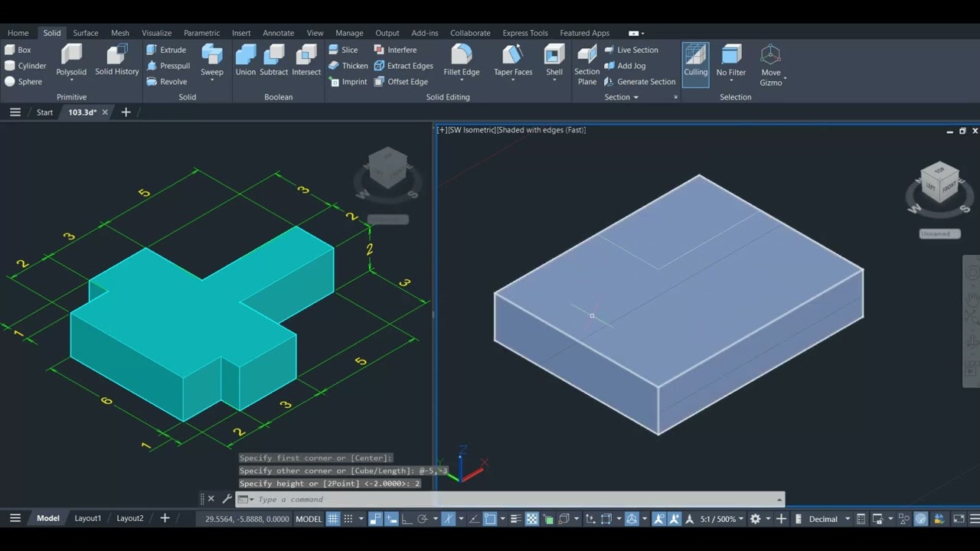Screen dimensions: 980x551
Task: Toggle snap mode dotted grid icon
Action: (348, 519)
